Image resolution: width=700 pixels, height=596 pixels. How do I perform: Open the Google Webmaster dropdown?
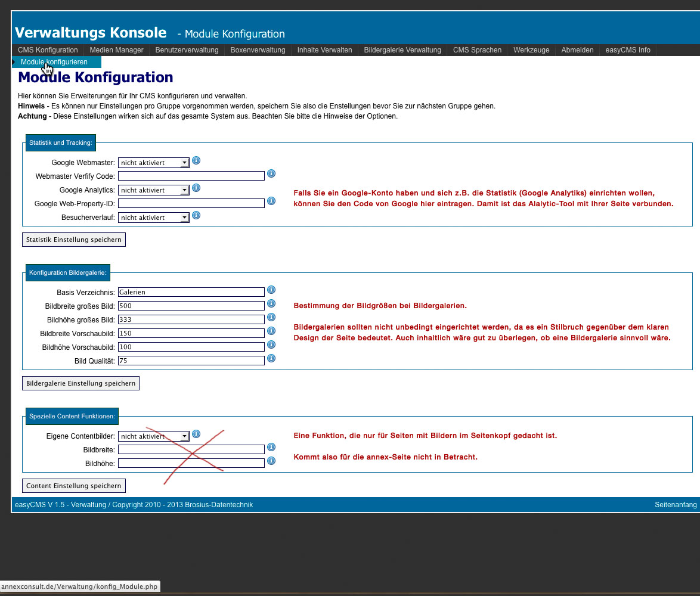point(153,163)
